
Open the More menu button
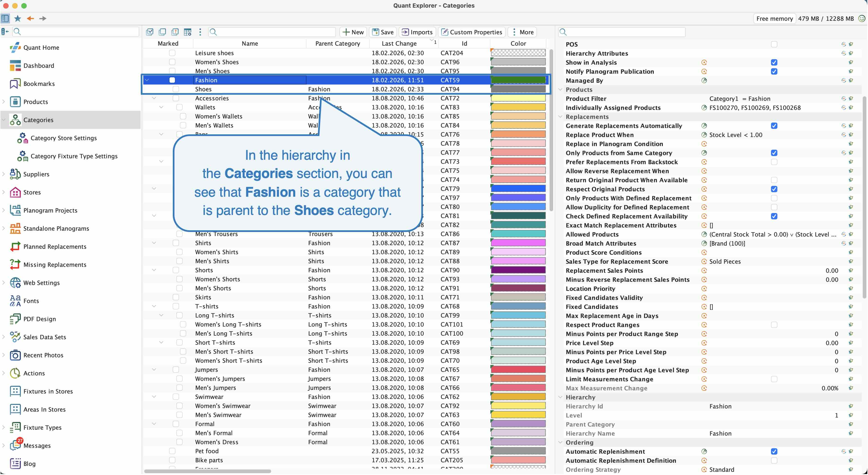tap(523, 32)
